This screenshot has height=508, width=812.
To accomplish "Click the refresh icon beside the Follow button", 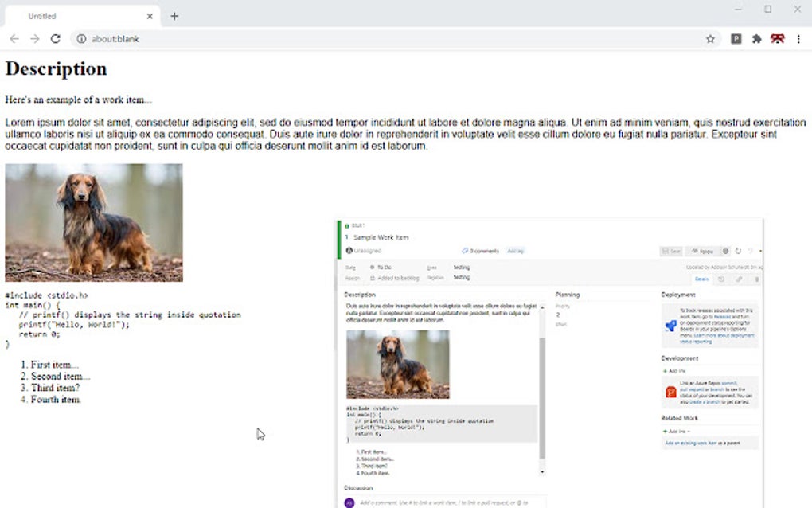I will click(738, 251).
